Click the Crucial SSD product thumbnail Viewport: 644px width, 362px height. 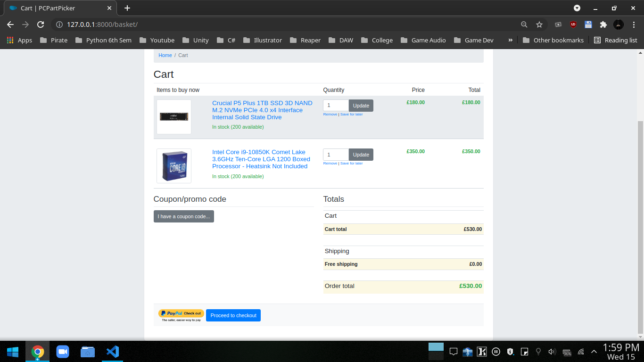point(174,117)
